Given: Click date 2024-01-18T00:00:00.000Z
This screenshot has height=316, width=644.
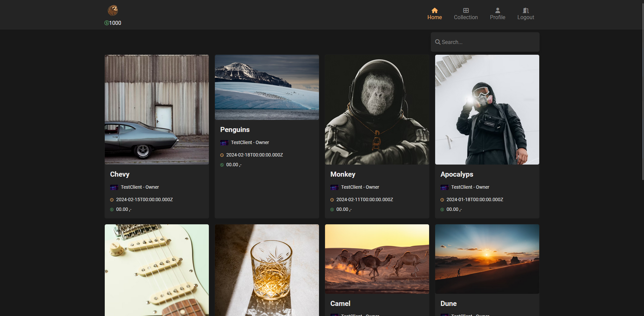Looking at the screenshot, I should 475,199.
